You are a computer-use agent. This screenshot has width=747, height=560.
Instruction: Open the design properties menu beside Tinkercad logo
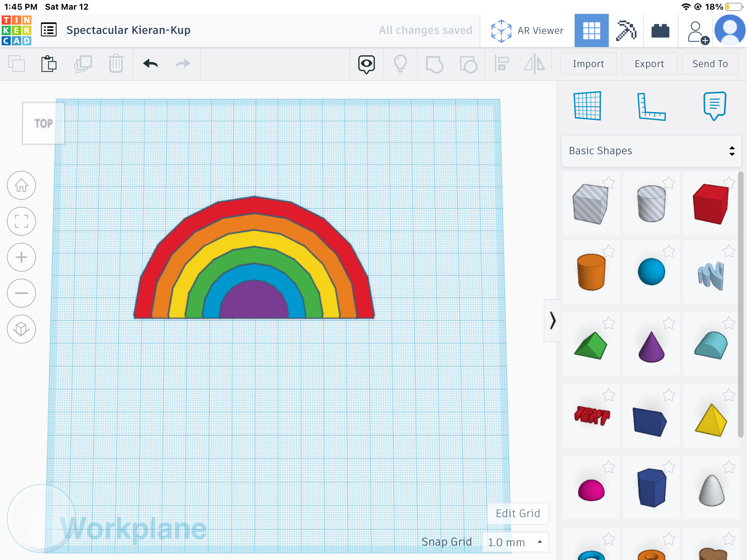pyautogui.click(x=49, y=30)
